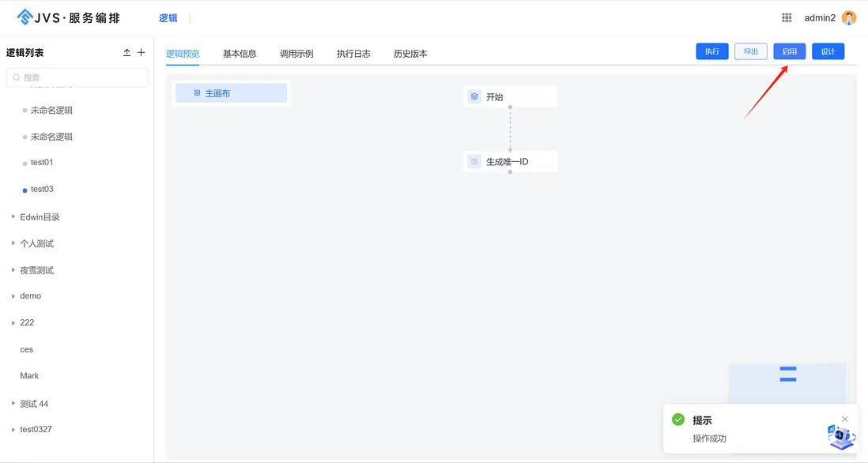Image resolution: width=868 pixels, height=463 pixels.
Task: Open the app grid launcher icon
Action: click(787, 17)
